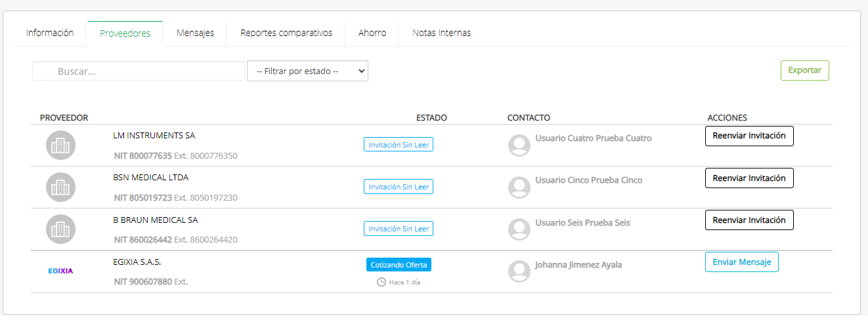The height and width of the screenshot is (316, 868).
Task: Click the LM Instruments company building icon
Action: point(60,146)
